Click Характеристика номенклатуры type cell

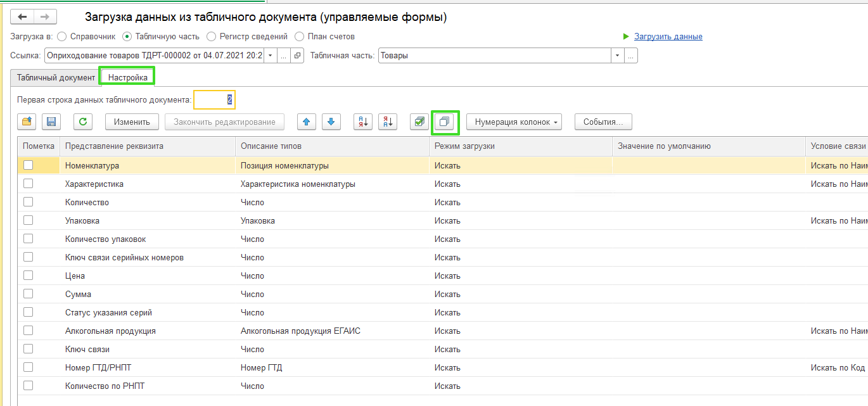pos(332,184)
